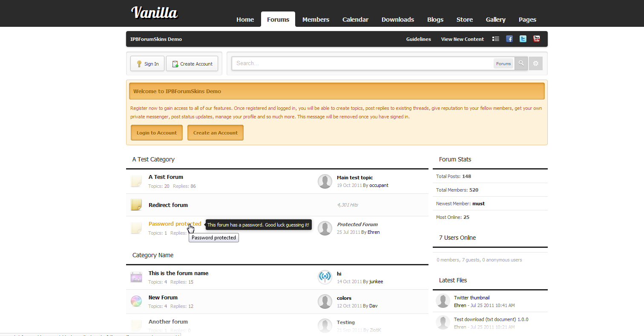Image resolution: width=644 pixels, height=336 pixels.
Task: Click the A Test Category heading
Action: pos(153,159)
